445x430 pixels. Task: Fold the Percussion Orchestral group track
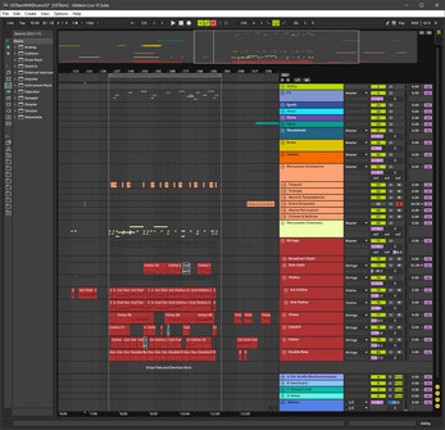[x=283, y=166]
